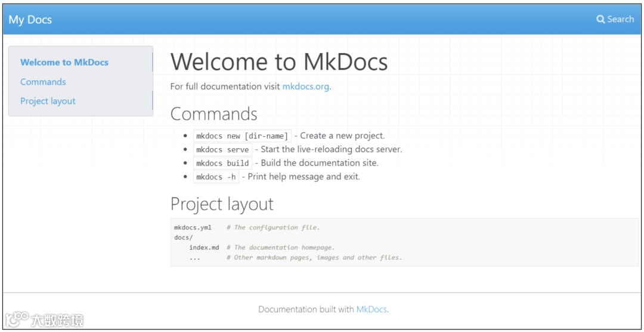The image size is (644, 332).
Task: Go to Project layout in sidebar
Action: pyautogui.click(x=48, y=101)
